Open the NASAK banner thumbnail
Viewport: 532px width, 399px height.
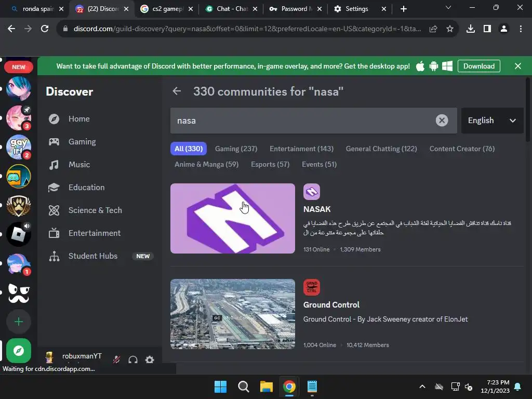(x=233, y=219)
